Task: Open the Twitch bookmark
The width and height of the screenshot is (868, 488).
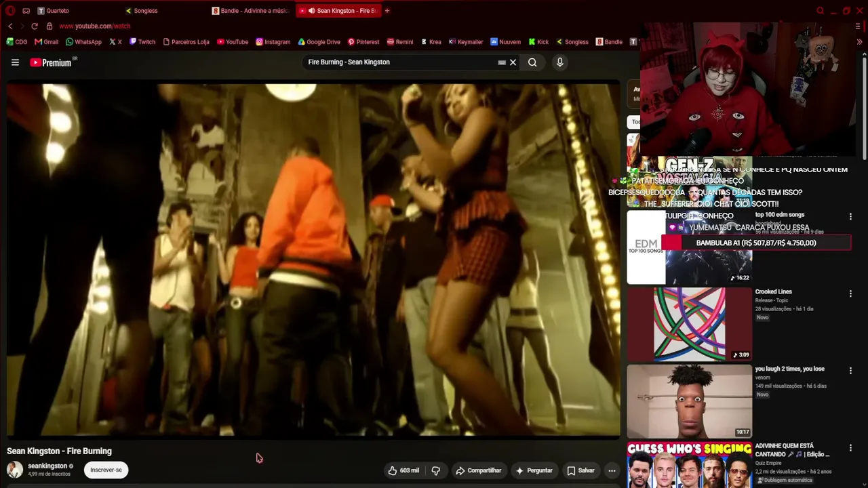Action: click(x=142, y=42)
